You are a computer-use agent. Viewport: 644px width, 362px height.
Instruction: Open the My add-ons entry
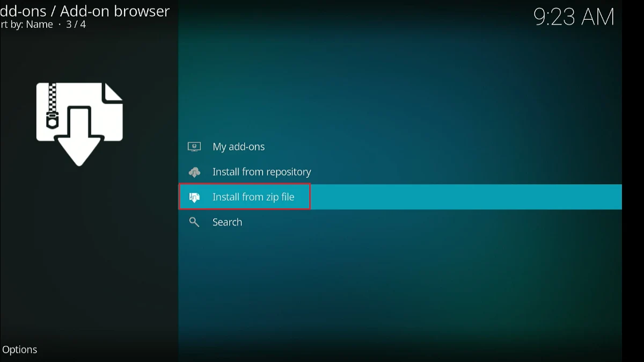pos(238,147)
